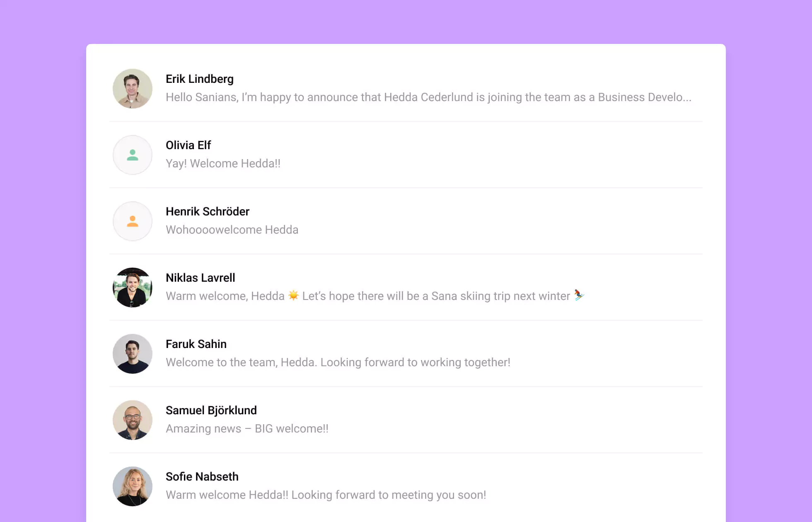Open the "Amazing news – BIG welcome!!" message
812x522 pixels.
click(x=247, y=428)
